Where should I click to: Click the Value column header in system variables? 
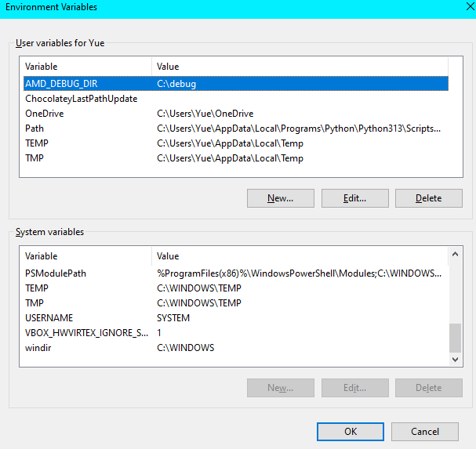click(298, 256)
